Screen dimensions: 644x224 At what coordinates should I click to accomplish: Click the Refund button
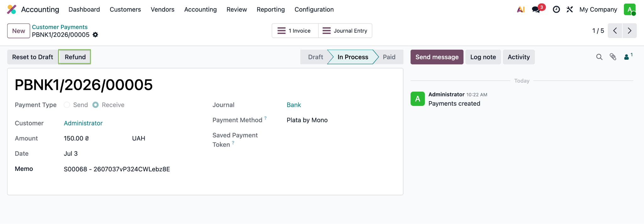tap(75, 57)
